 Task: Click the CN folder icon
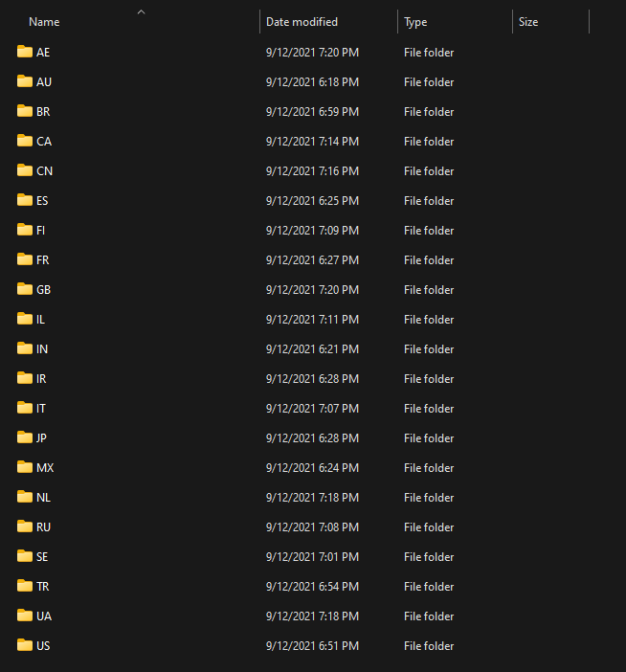[x=25, y=170]
